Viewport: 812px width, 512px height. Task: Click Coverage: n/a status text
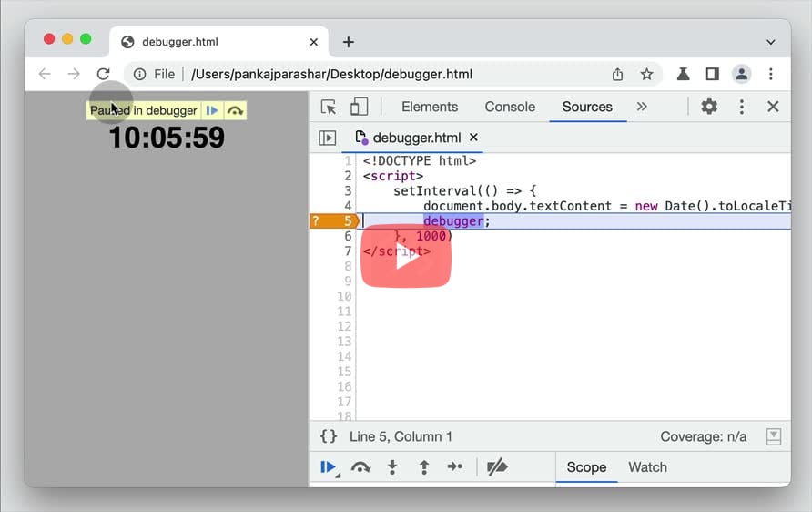pos(704,437)
